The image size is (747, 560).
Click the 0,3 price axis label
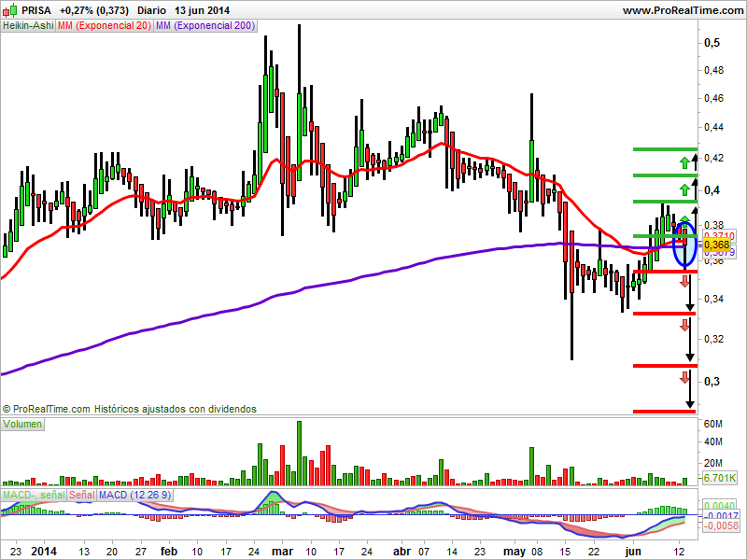coord(712,382)
